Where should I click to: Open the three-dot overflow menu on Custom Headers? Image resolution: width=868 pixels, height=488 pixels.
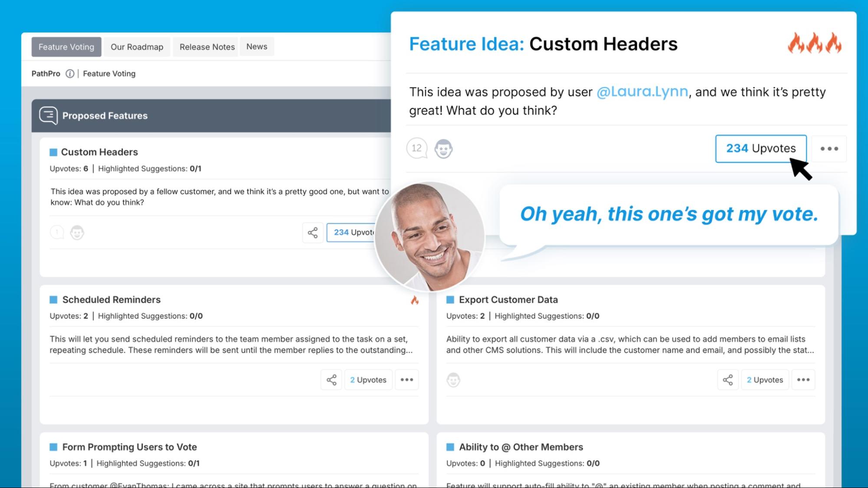[x=829, y=148]
